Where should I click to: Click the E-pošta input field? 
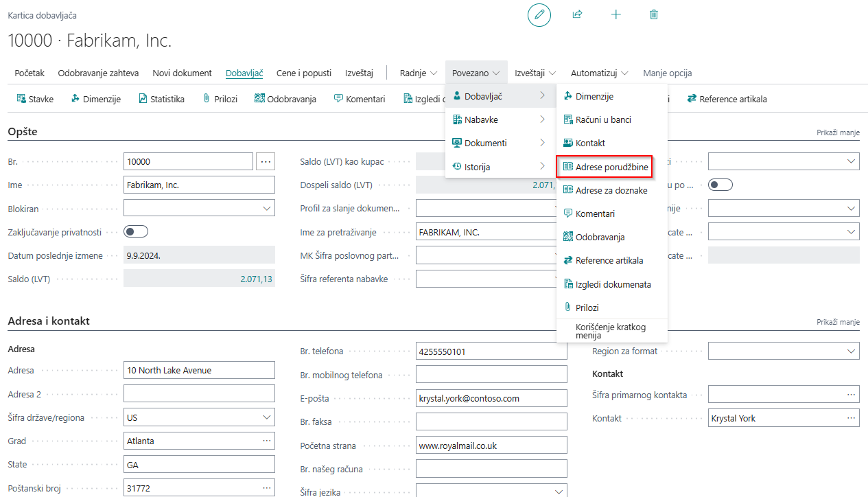coord(491,398)
